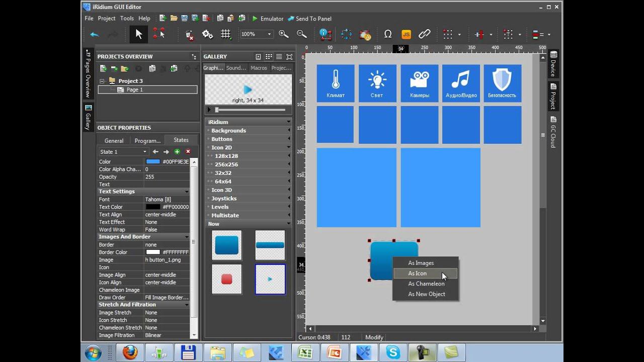Switch to the General properties tab
Screen dimensions: 644x362
(x=114, y=141)
